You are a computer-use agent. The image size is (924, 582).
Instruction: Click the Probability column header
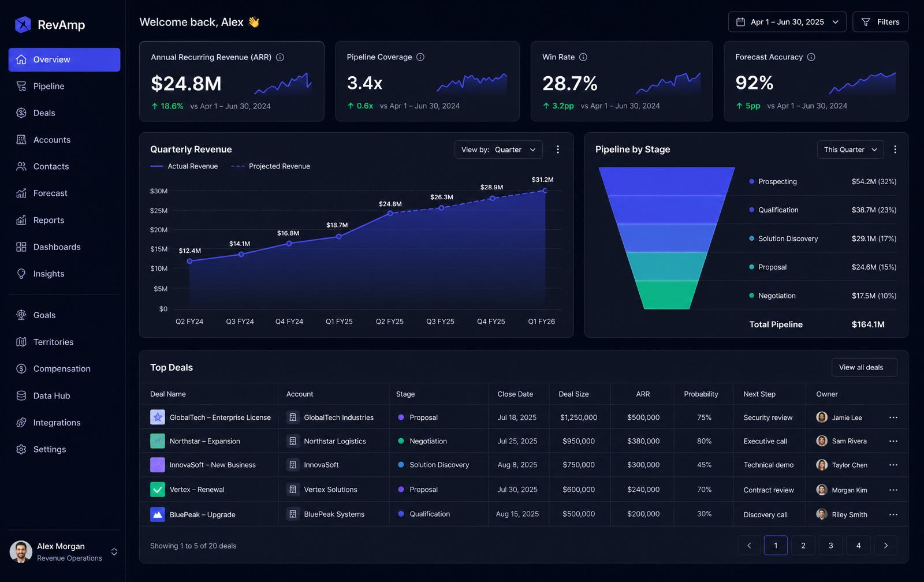click(x=701, y=394)
